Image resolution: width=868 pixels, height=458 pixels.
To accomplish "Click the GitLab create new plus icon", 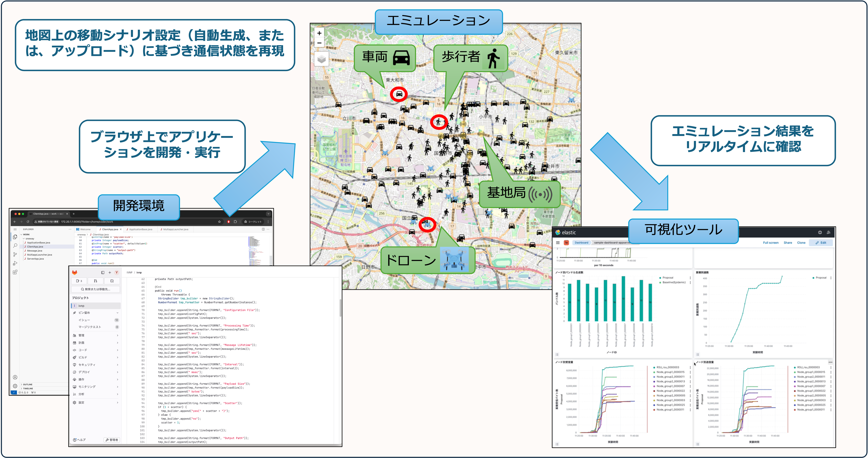I will pos(109,272).
